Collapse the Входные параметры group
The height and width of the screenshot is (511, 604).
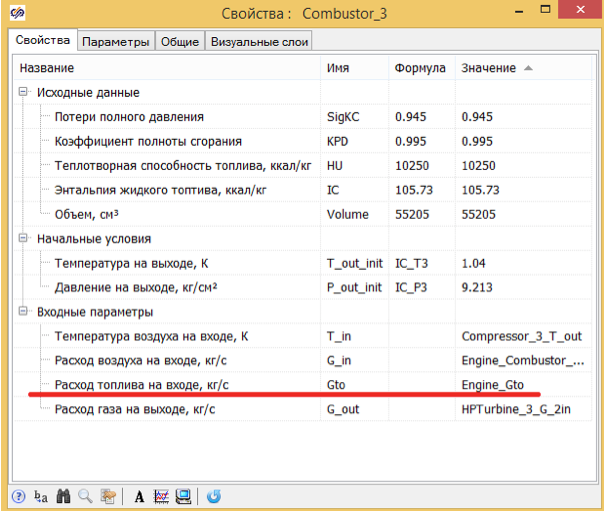point(23,311)
